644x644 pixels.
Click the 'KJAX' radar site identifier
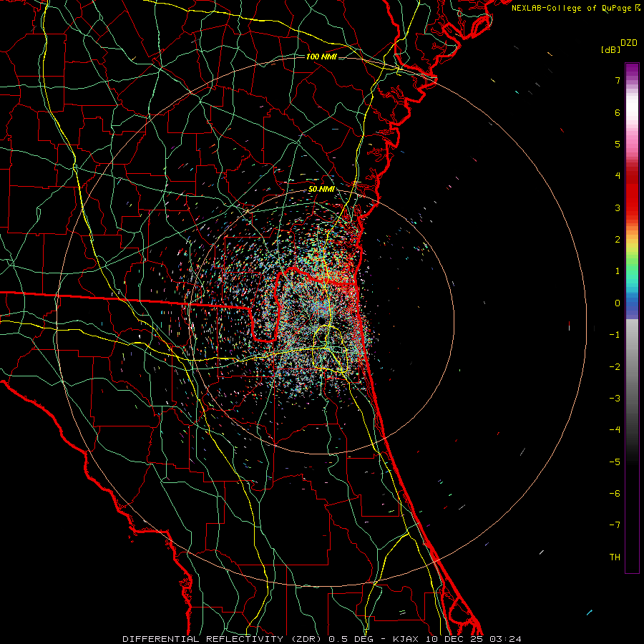[x=406, y=639]
